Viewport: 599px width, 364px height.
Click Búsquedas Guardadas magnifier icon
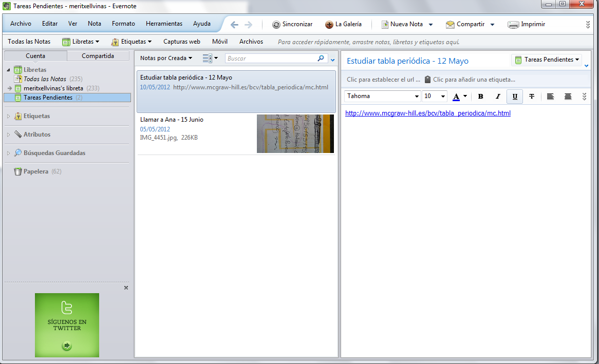tap(18, 153)
